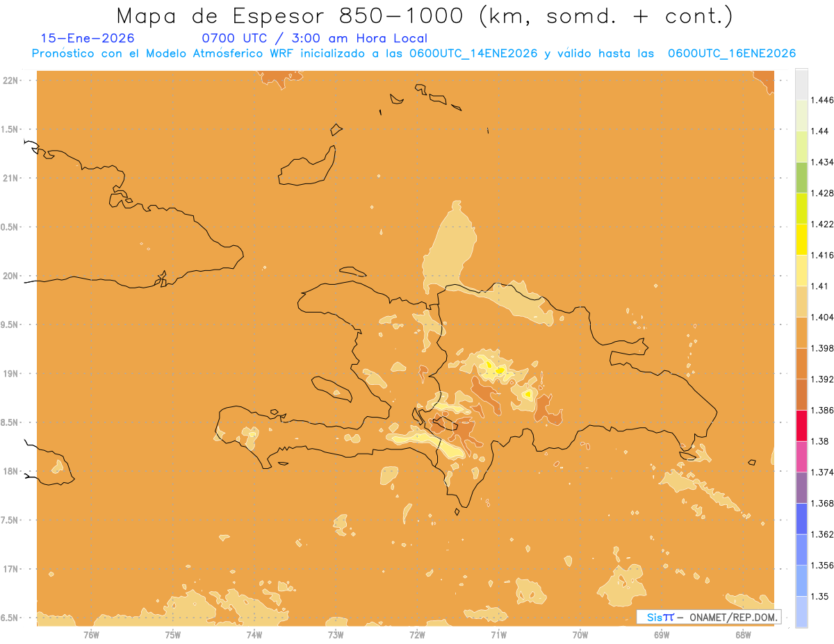
Task: Click the legend value "1.446"
Action: 821,100
